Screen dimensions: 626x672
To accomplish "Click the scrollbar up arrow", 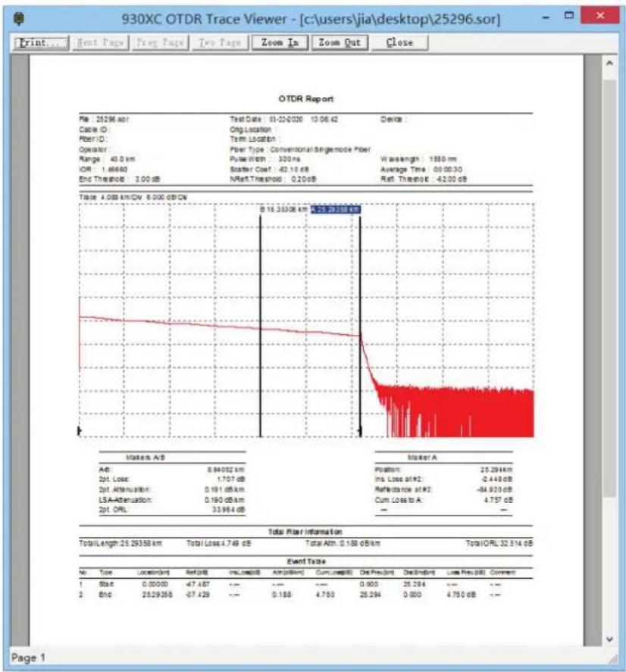I will click(x=610, y=63).
